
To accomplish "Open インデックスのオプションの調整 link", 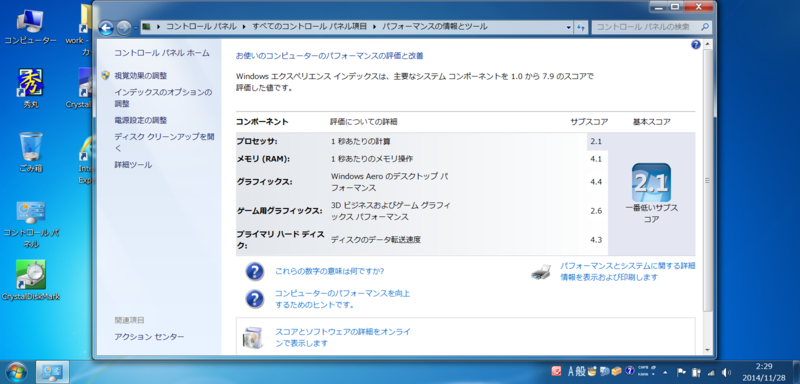I will [163, 98].
